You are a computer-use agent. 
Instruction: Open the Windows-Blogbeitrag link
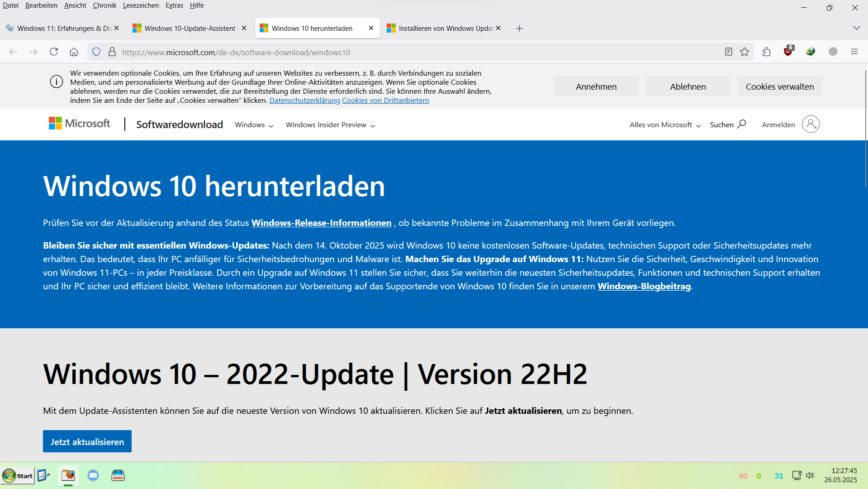tap(644, 286)
